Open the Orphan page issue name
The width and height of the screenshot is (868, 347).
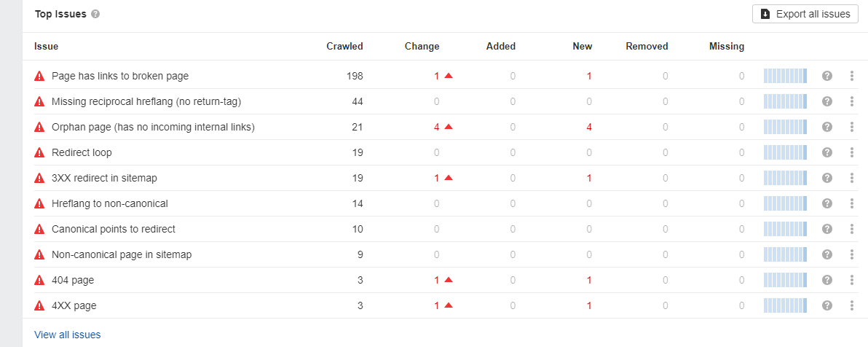point(153,127)
